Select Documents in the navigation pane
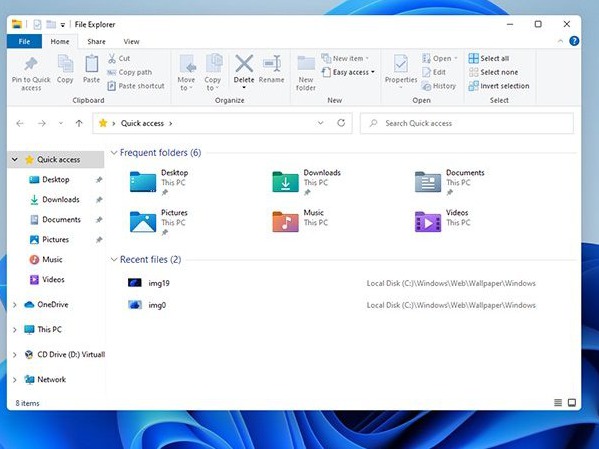The height and width of the screenshot is (449, 599). pyautogui.click(x=62, y=219)
